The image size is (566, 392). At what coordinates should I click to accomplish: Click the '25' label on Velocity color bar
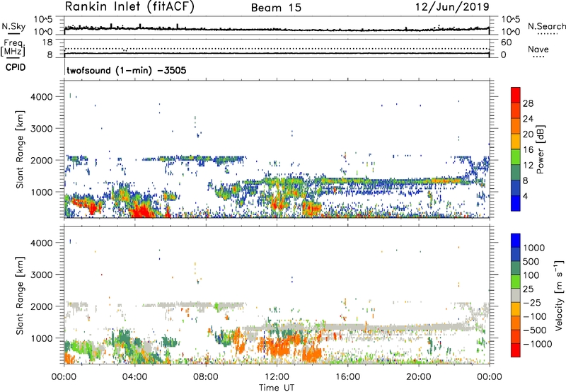pyautogui.click(x=529, y=289)
